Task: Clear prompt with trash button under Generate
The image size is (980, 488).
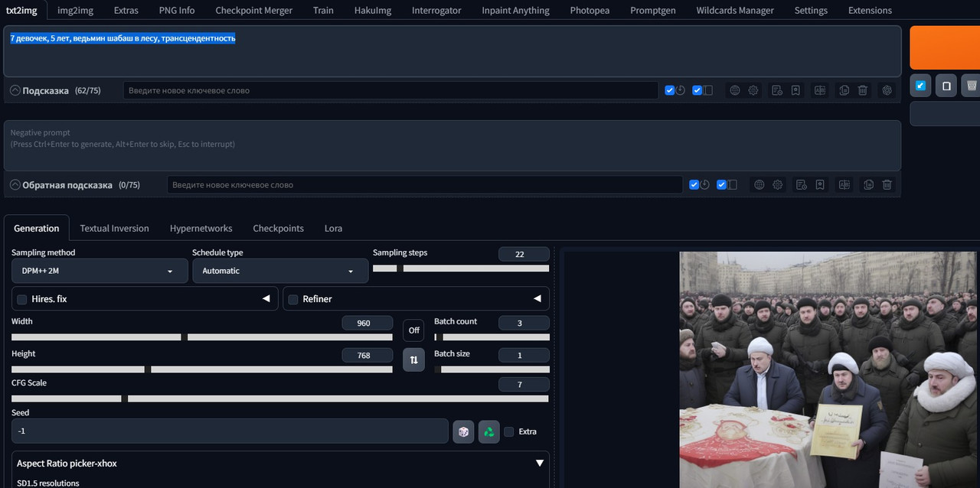Action: [972, 86]
